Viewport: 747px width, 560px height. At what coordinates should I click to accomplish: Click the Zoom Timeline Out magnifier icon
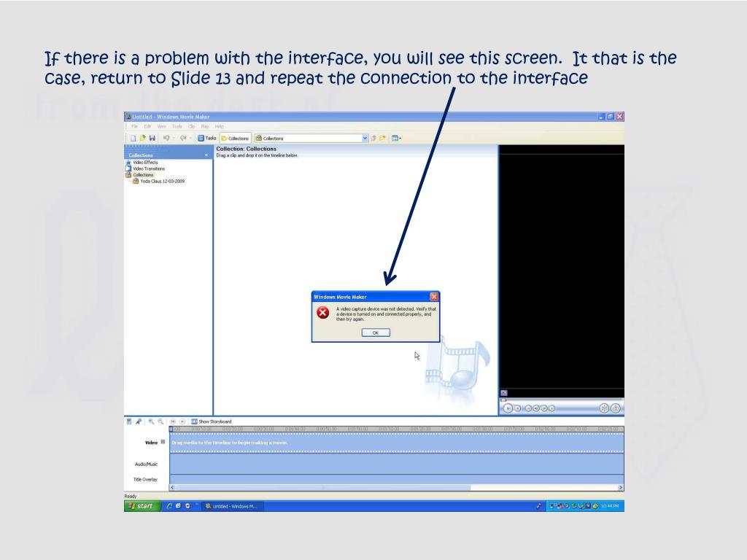(160, 421)
